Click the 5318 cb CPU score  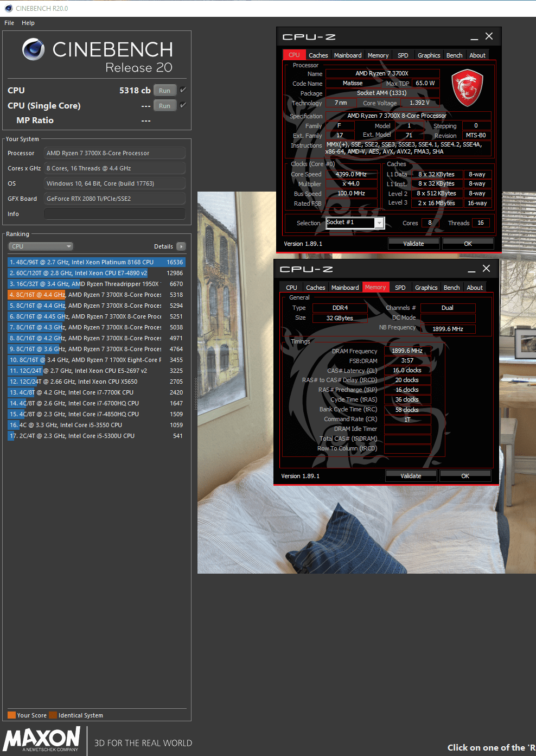point(135,91)
